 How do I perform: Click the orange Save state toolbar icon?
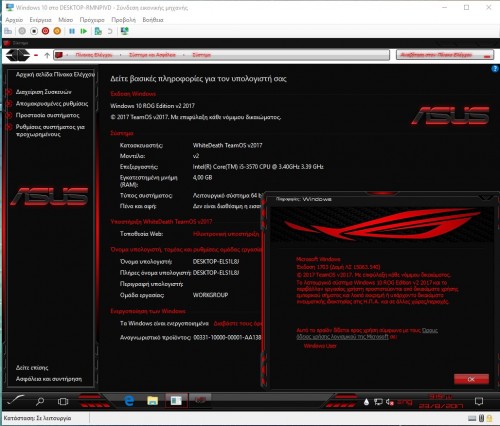tap(57, 31)
